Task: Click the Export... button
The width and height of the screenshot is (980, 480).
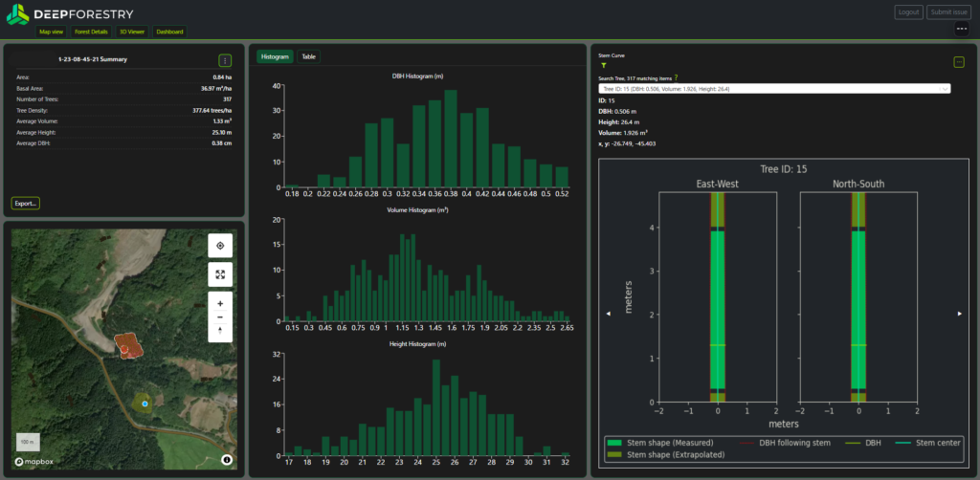Action: coord(26,203)
